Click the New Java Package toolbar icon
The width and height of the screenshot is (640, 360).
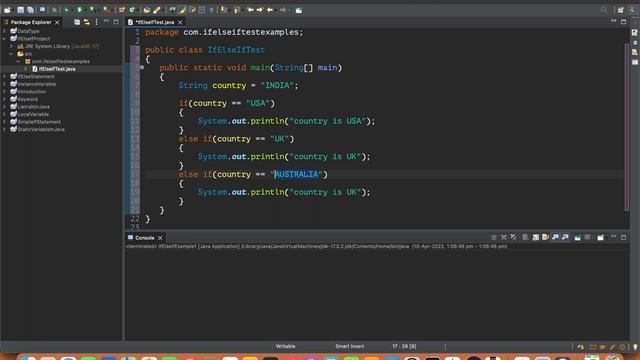[x=122, y=10]
